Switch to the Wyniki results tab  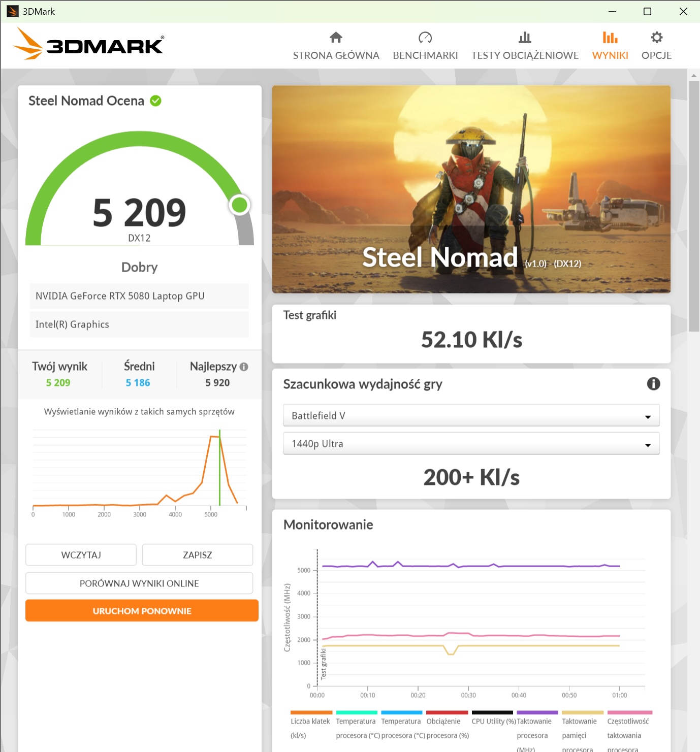[610, 46]
